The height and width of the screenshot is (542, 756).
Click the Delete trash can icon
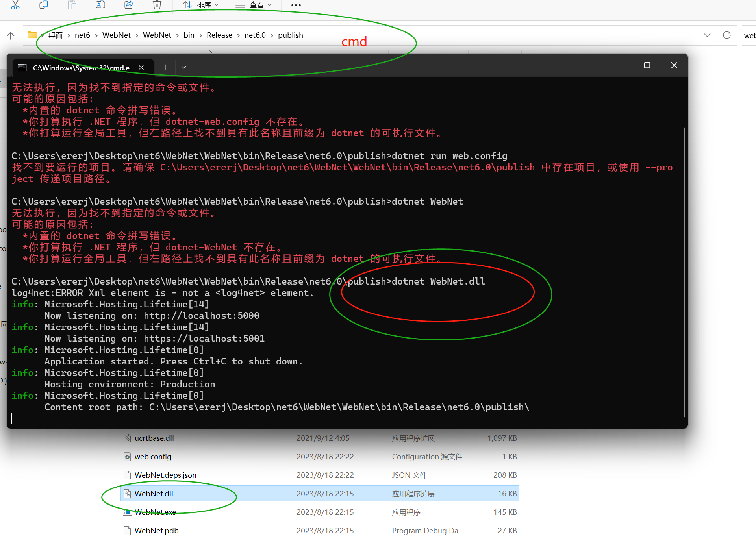click(157, 5)
